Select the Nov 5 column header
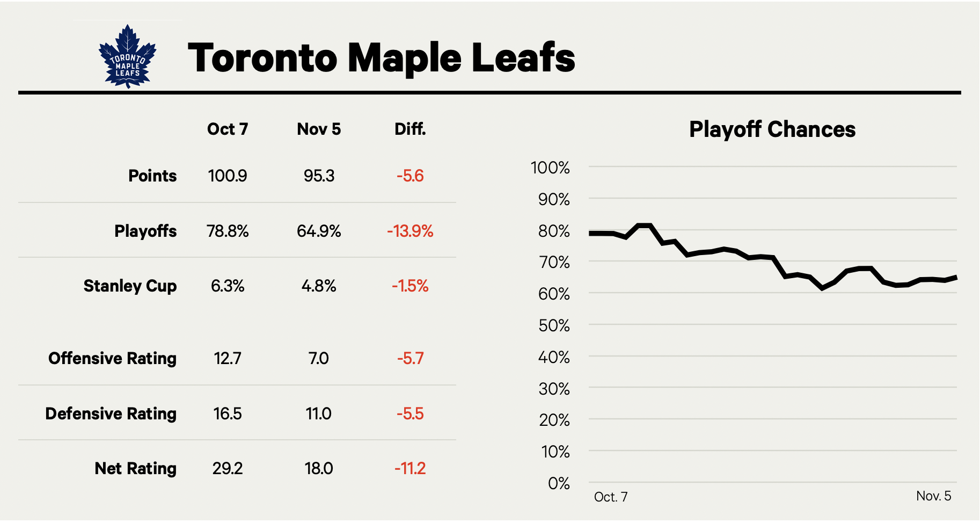Viewport: 980px width, 523px height. point(319,129)
